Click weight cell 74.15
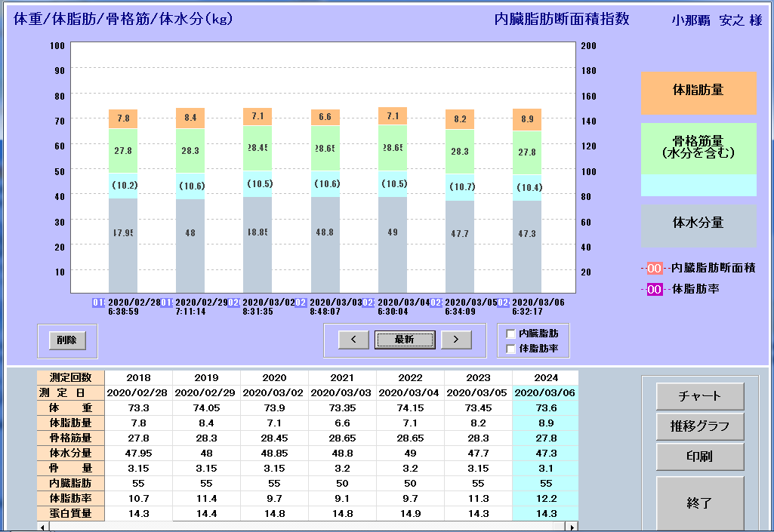This screenshot has width=774, height=532. point(410,408)
